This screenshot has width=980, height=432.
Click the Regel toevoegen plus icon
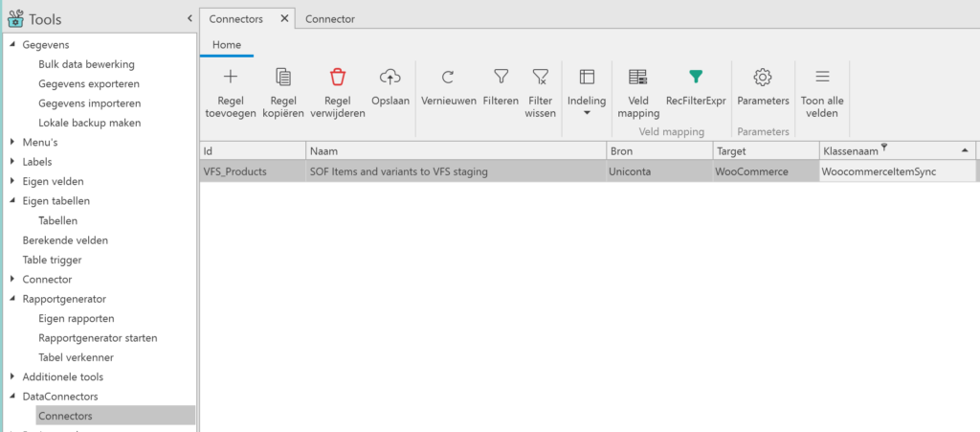[230, 78]
